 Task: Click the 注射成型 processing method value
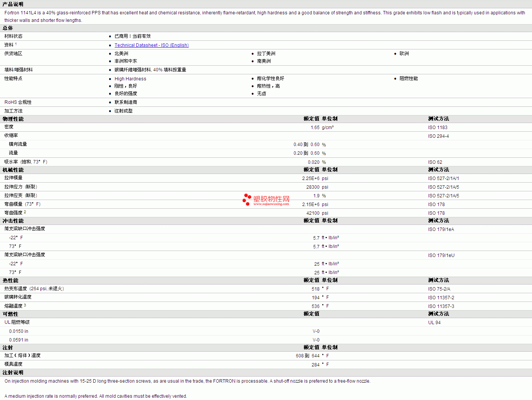tap(123, 111)
